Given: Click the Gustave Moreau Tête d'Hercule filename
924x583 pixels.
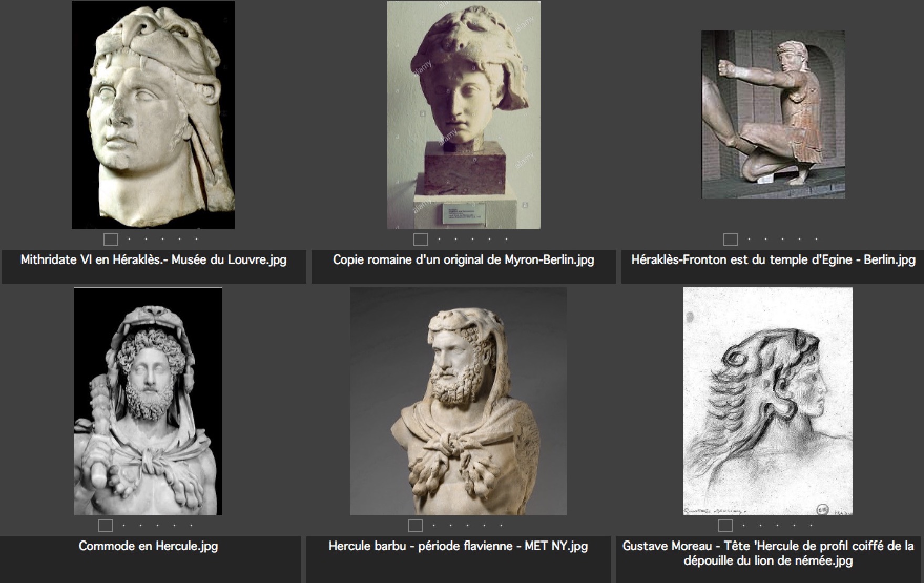Looking at the screenshot, I should point(768,553).
